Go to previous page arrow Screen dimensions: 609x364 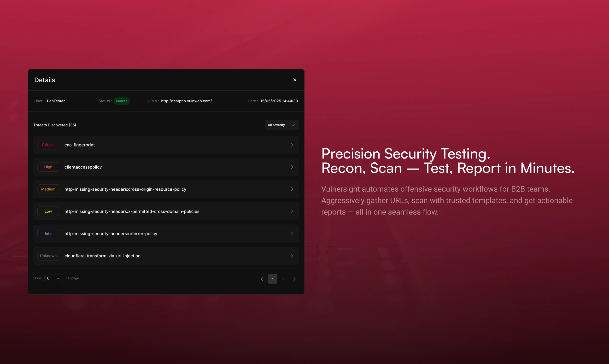coord(262,279)
